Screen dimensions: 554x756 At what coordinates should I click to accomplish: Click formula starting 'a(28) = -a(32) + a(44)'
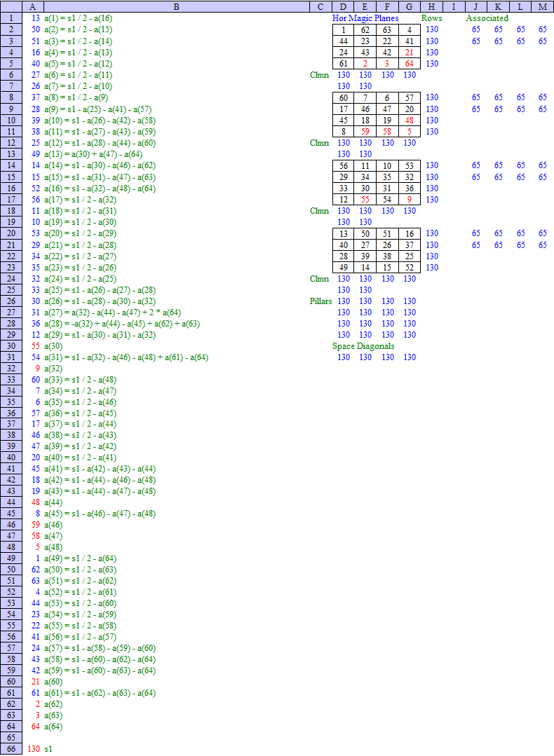pyautogui.click(x=122, y=324)
